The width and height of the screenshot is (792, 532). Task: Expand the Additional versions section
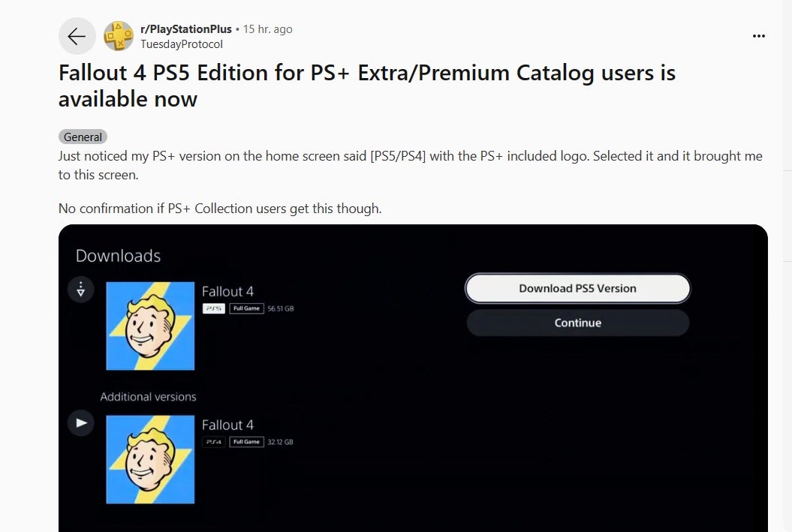(x=148, y=396)
